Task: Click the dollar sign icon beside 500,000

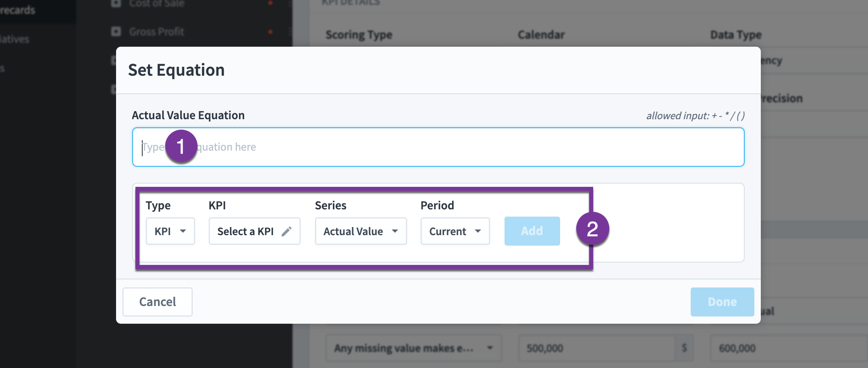Action: click(x=684, y=347)
